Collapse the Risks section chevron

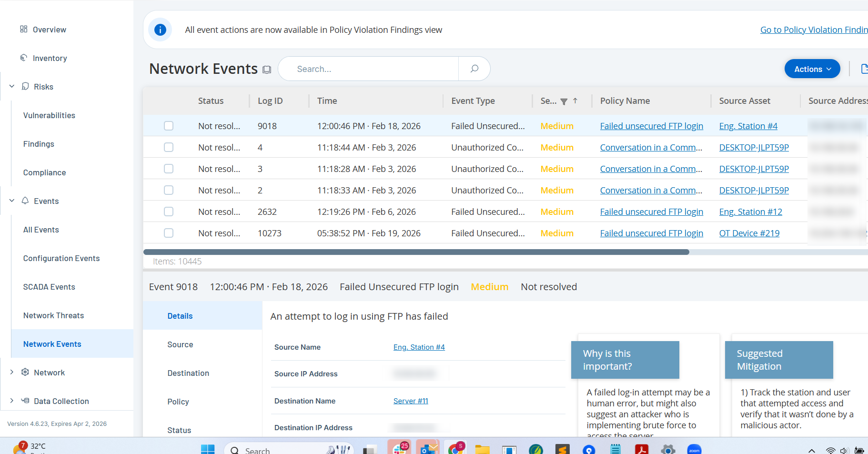(x=12, y=86)
